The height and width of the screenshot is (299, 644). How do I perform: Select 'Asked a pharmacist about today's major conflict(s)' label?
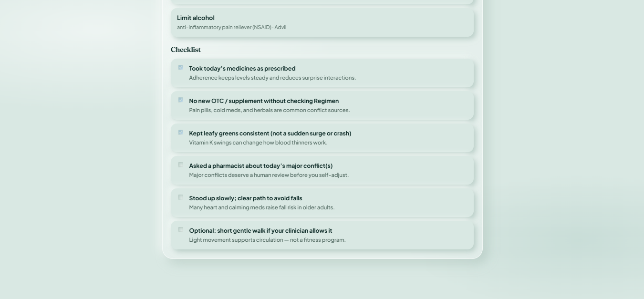click(260, 165)
